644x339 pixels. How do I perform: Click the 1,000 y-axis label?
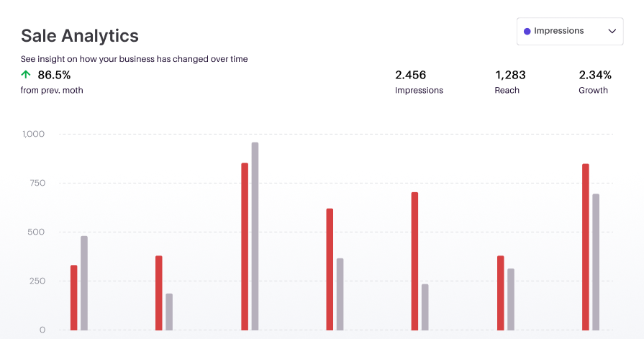pos(34,134)
